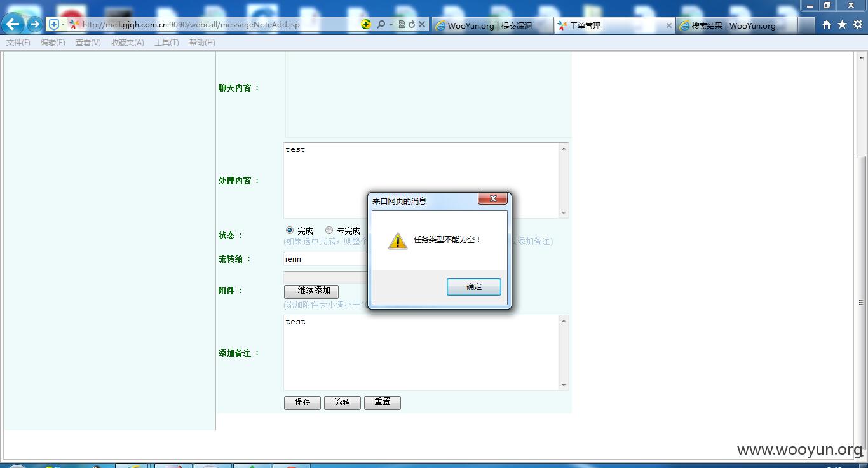Open the search dropdown arrow beside magnifier
This screenshot has width=868, height=468.
click(x=391, y=25)
